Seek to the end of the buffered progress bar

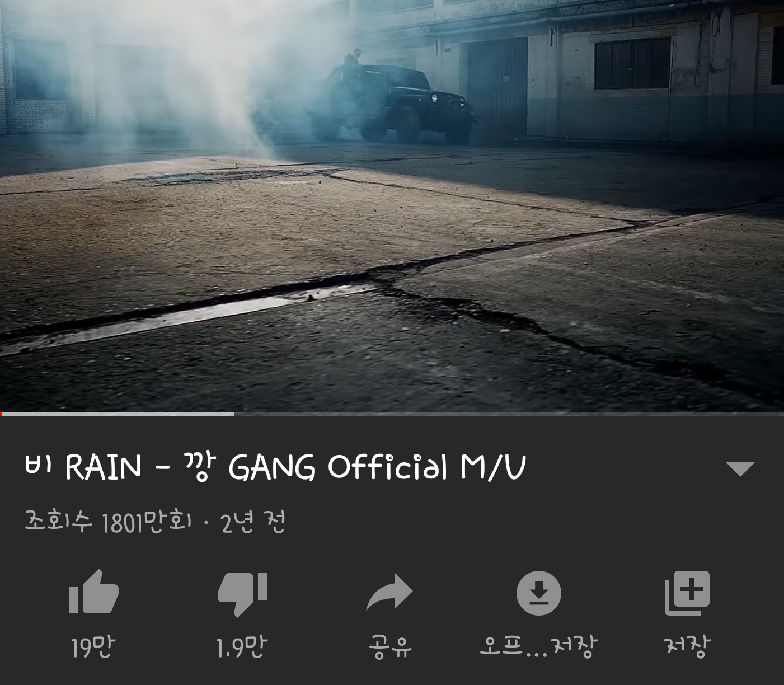pos(233,414)
